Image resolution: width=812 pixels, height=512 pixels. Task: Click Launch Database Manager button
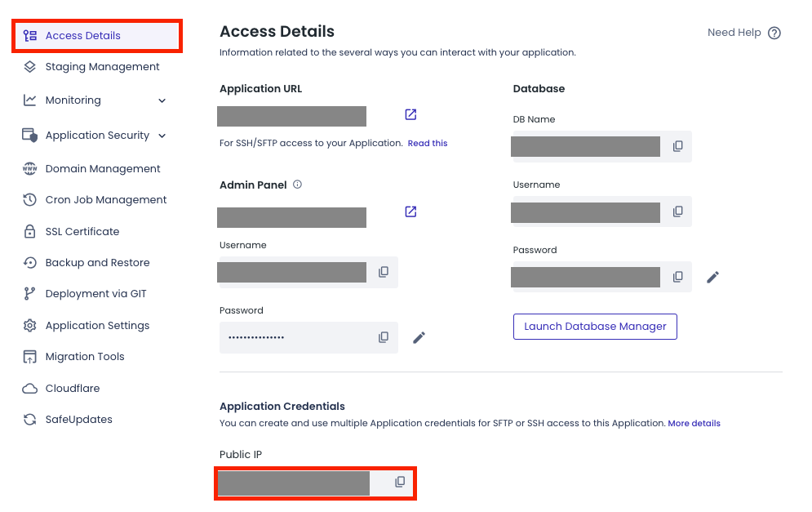tap(595, 327)
